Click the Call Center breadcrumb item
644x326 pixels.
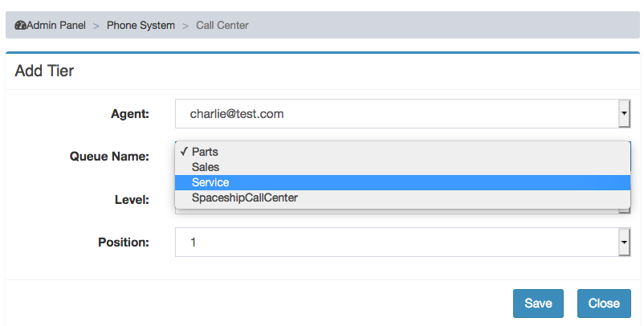click(x=222, y=26)
